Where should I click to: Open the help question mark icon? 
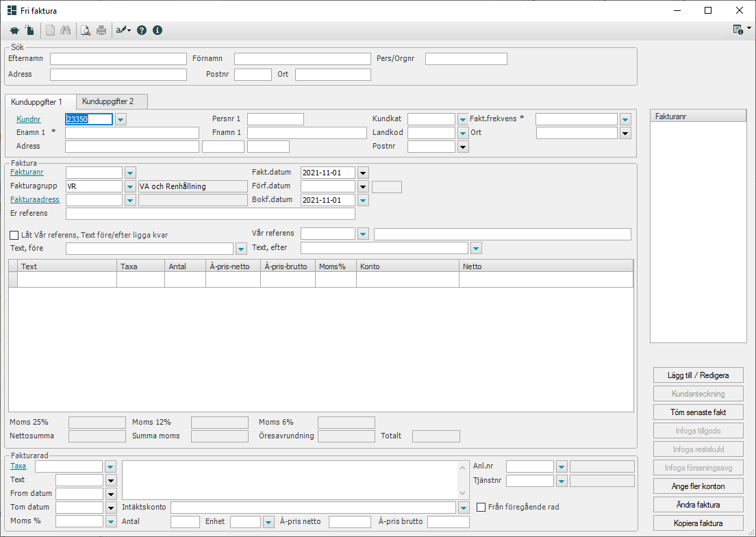click(142, 30)
